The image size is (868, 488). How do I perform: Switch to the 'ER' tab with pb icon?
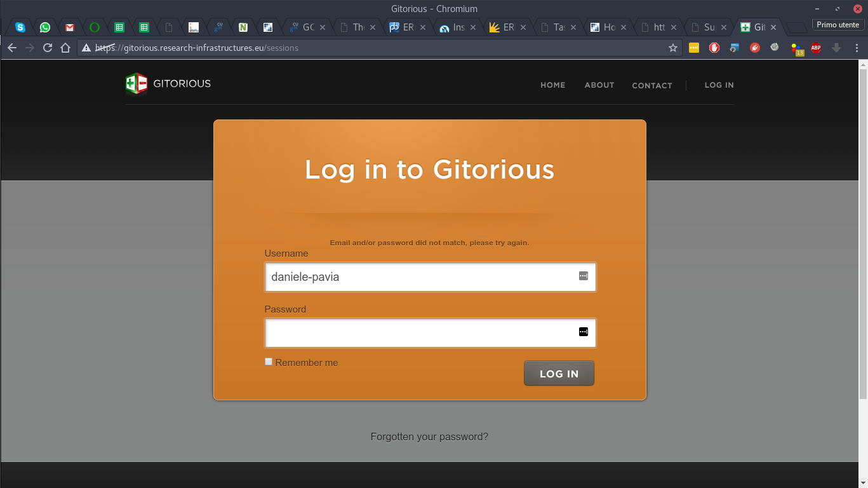408,27
